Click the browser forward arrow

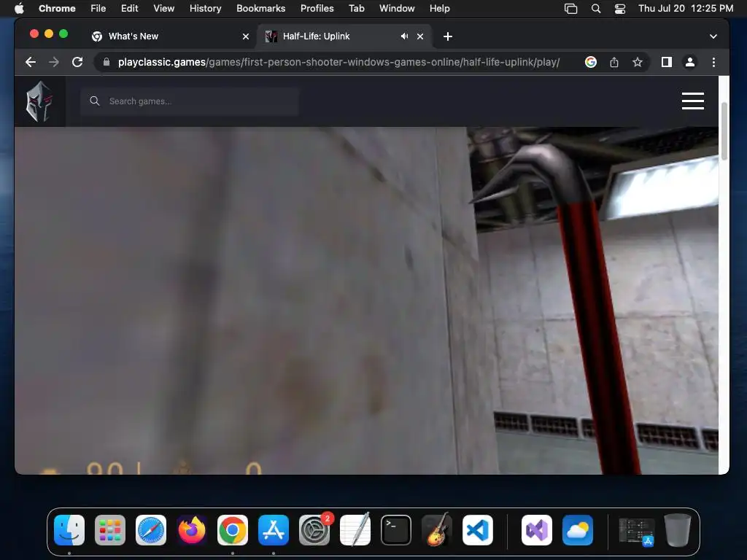(x=54, y=62)
